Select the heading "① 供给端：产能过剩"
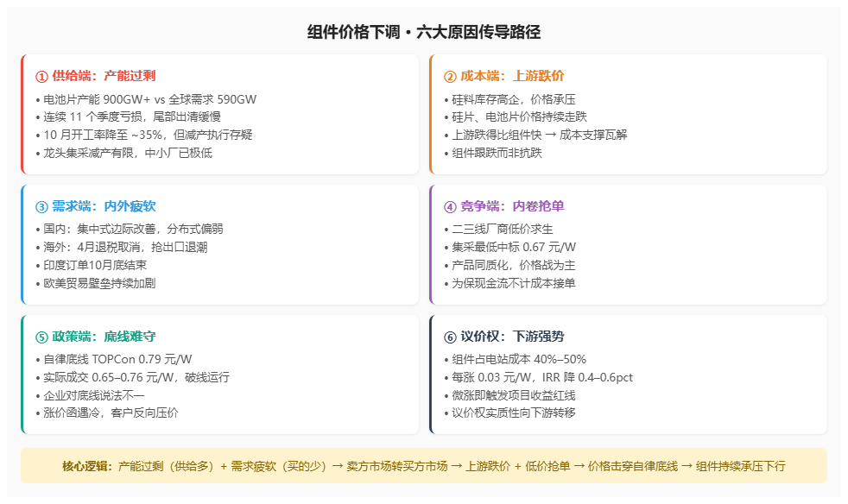Viewport: 848px width, 504px height. click(x=96, y=76)
